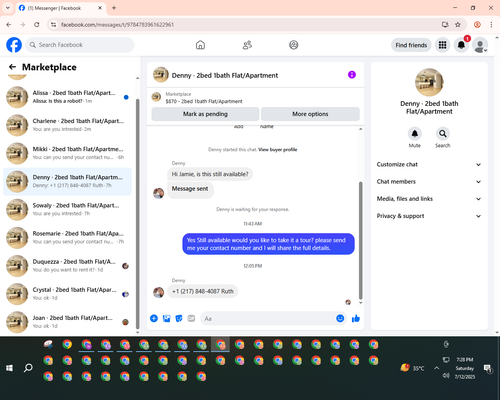500x400 pixels.
Task: Expand Customize chat section
Action: click(x=429, y=164)
